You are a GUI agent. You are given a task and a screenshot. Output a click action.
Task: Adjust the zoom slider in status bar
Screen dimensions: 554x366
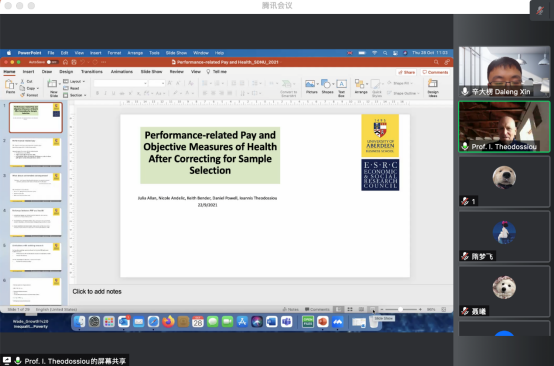[401, 309]
